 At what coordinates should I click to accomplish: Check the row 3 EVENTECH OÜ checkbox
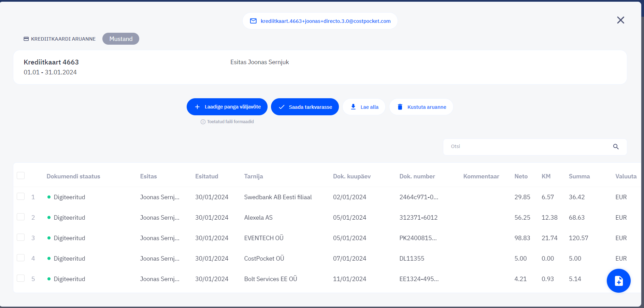(x=21, y=237)
